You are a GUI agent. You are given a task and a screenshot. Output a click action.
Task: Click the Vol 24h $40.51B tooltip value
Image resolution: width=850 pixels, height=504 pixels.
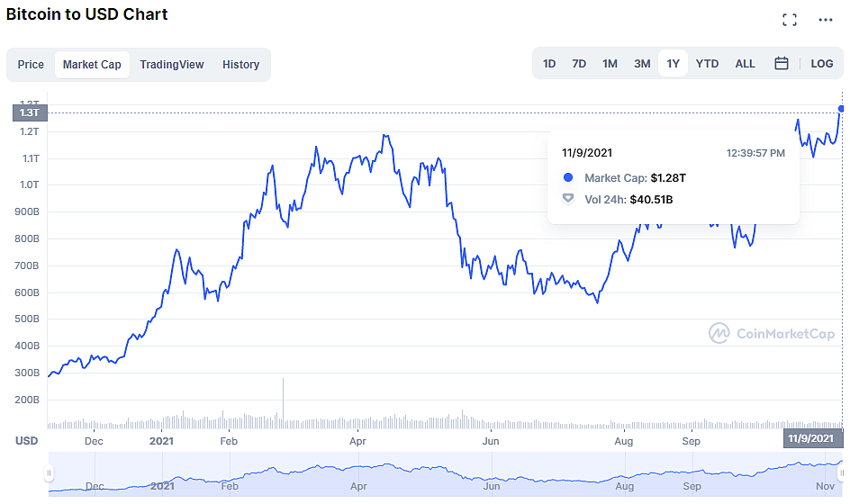point(651,200)
